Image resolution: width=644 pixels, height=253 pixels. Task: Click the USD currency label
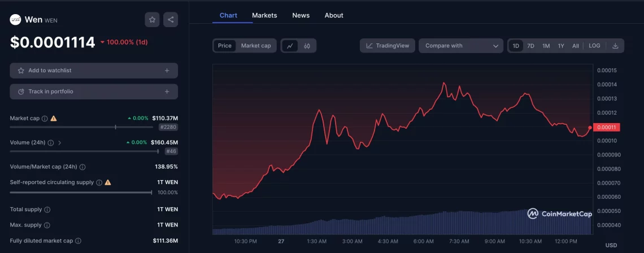(x=611, y=245)
